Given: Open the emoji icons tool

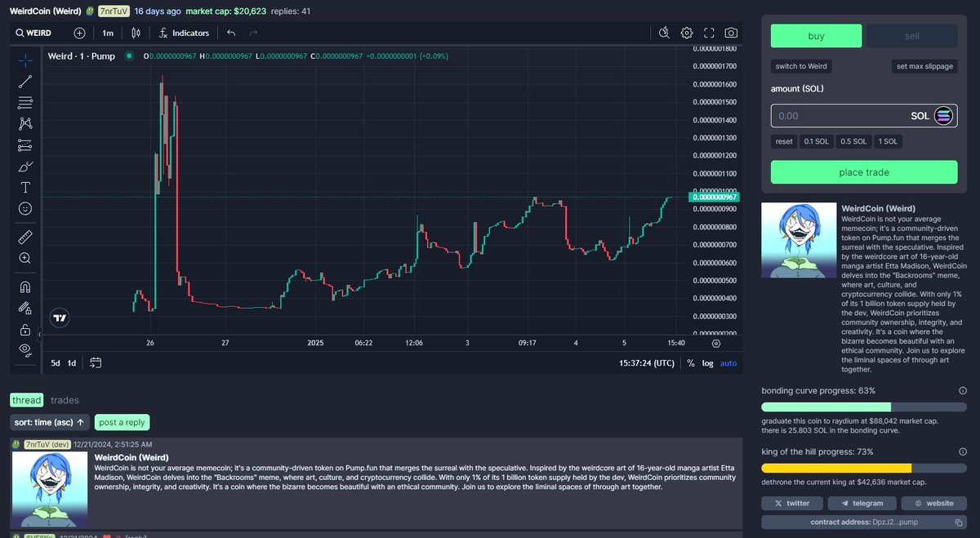Looking at the screenshot, I should (x=25, y=208).
